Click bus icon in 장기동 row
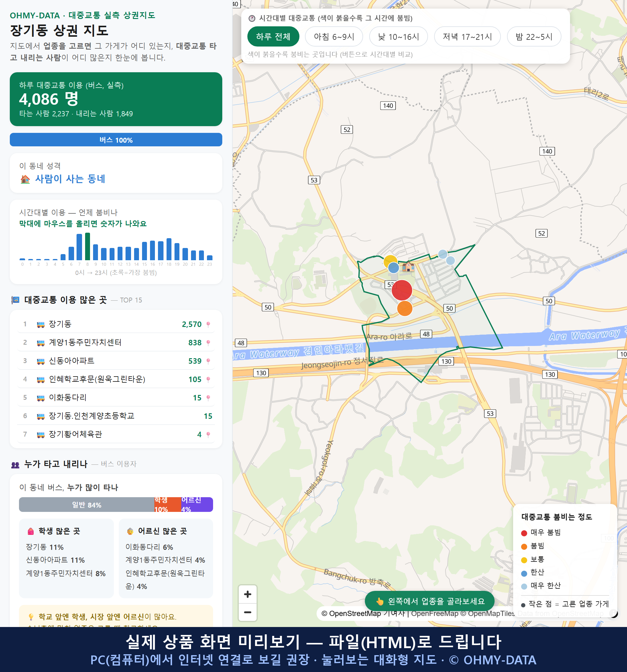Viewport: 627px width, 672px height. [x=40, y=325]
